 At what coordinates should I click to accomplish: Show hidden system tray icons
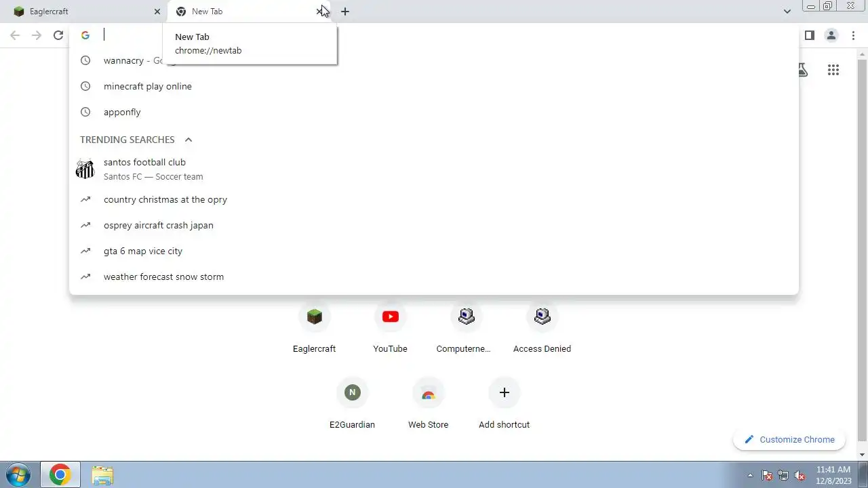point(750,476)
